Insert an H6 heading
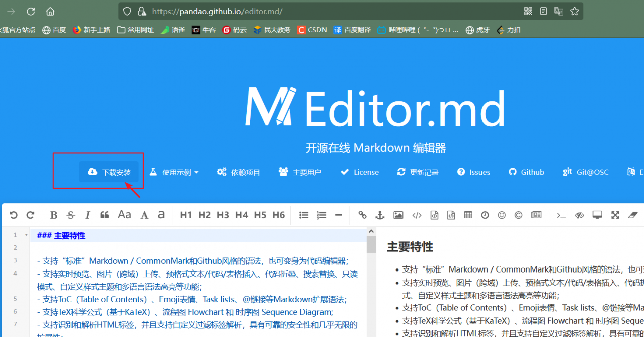The width and height of the screenshot is (644, 337). click(279, 215)
